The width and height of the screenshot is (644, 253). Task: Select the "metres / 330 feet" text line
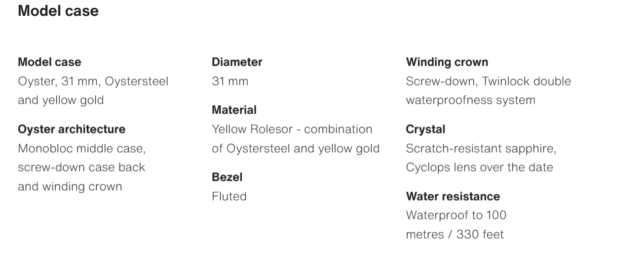point(455,234)
